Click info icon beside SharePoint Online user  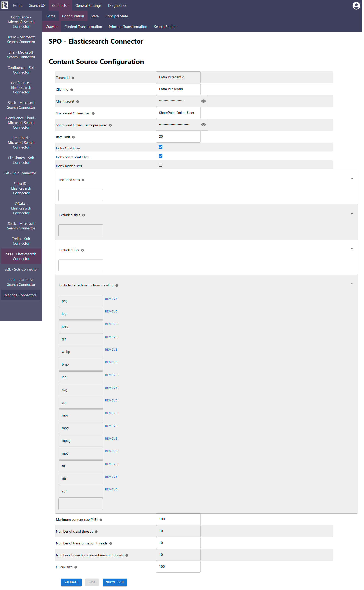93,113
